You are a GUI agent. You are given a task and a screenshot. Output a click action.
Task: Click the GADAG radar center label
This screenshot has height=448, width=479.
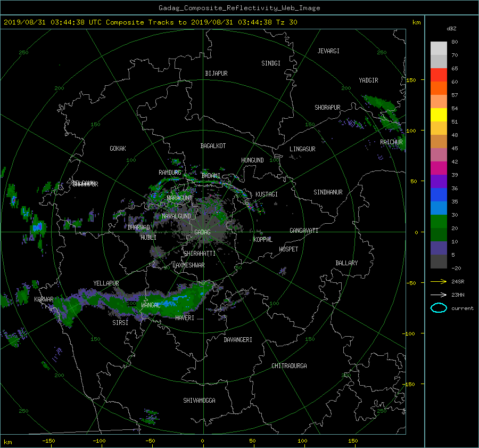point(203,232)
